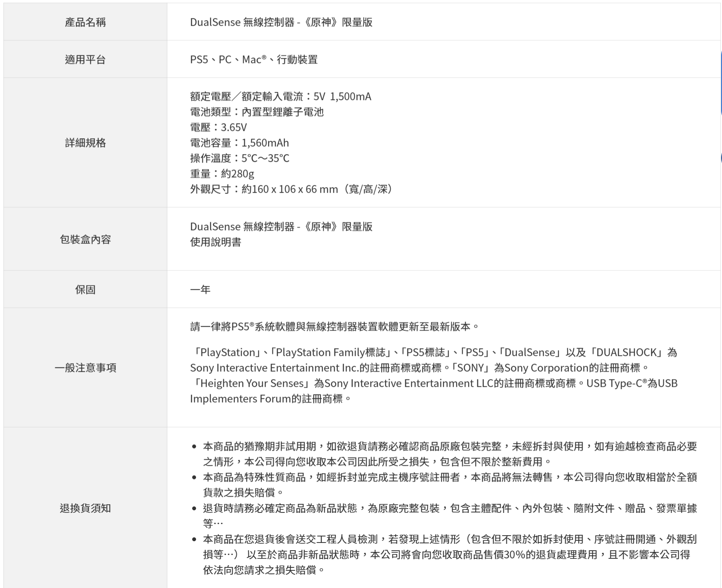Click the 產品名稱 row header
This screenshot has height=588, width=722.
coord(85,22)
